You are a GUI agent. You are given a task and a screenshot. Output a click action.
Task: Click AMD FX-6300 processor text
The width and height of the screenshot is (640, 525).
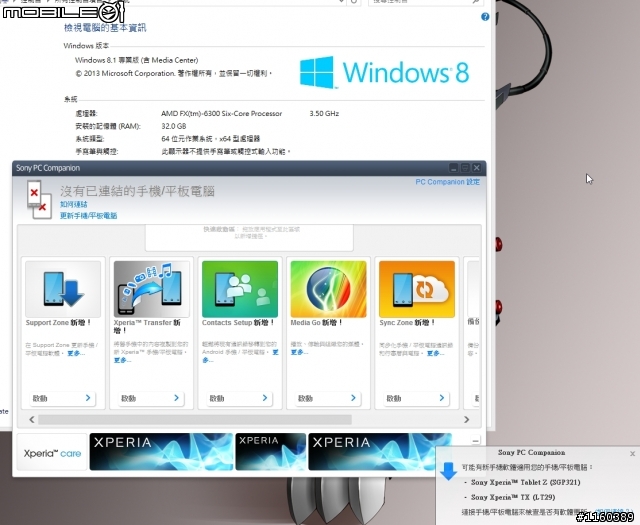pyautogui.click(x=222, y=113)
